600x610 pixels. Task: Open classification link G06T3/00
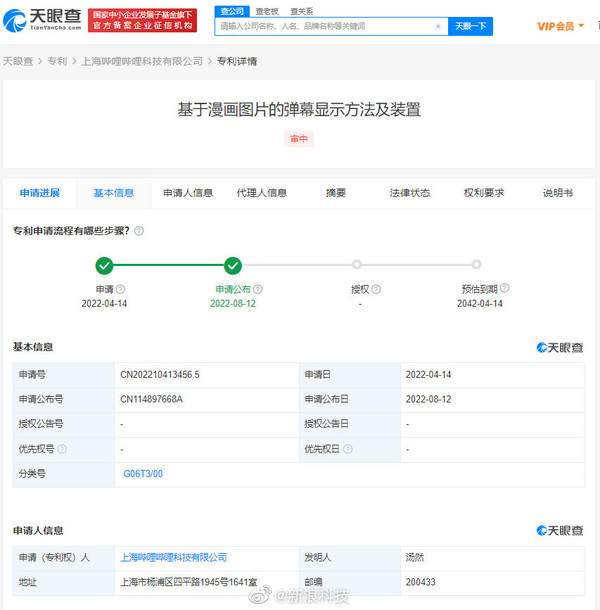click(143, 473)
